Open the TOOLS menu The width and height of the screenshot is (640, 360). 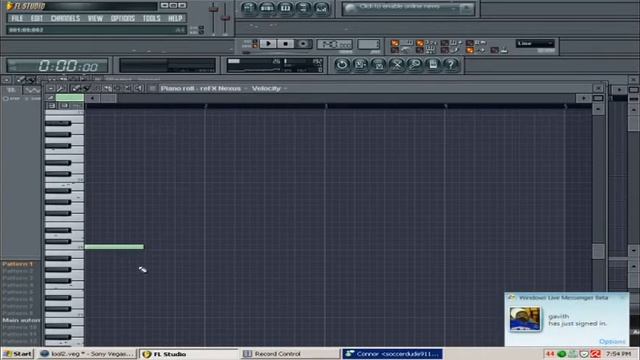point(151,18)
